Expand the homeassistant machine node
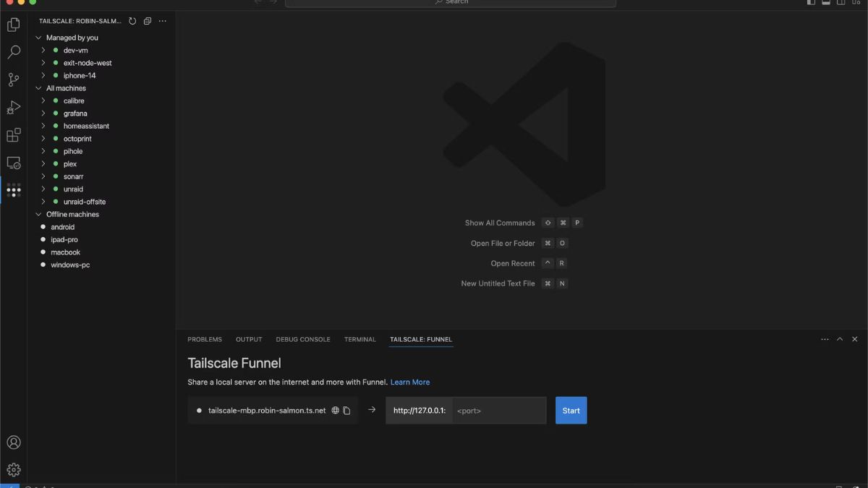 coord(43,126)
